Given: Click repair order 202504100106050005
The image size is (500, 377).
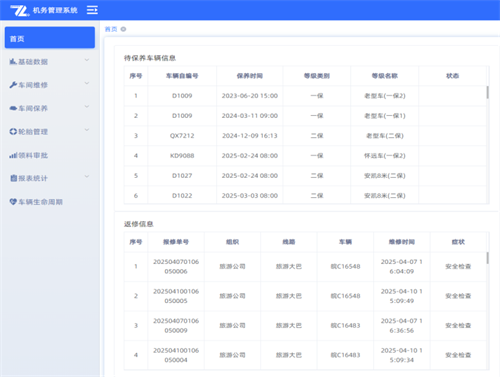Looking at the screenshot, I should (176, 296).
